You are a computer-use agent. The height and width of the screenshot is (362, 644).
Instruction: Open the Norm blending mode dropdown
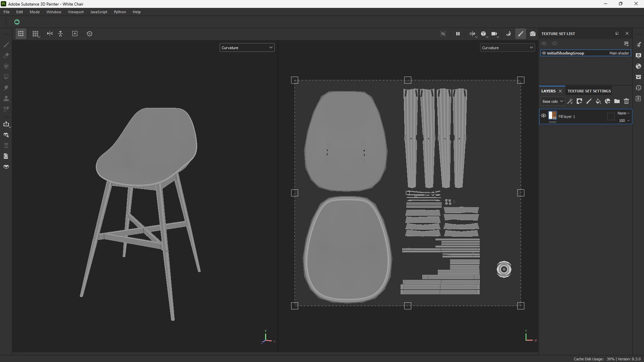(x=623, y=113)
